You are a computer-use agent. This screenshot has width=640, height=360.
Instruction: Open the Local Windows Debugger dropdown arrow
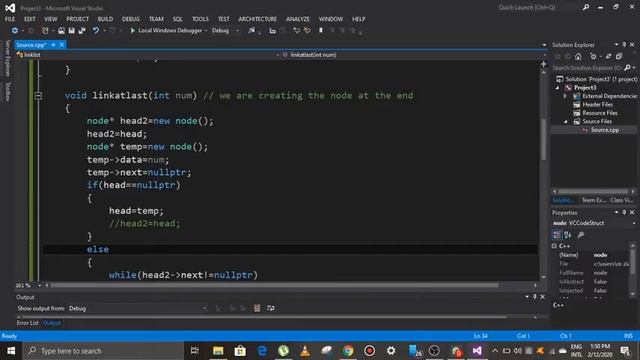coord(206,31)
